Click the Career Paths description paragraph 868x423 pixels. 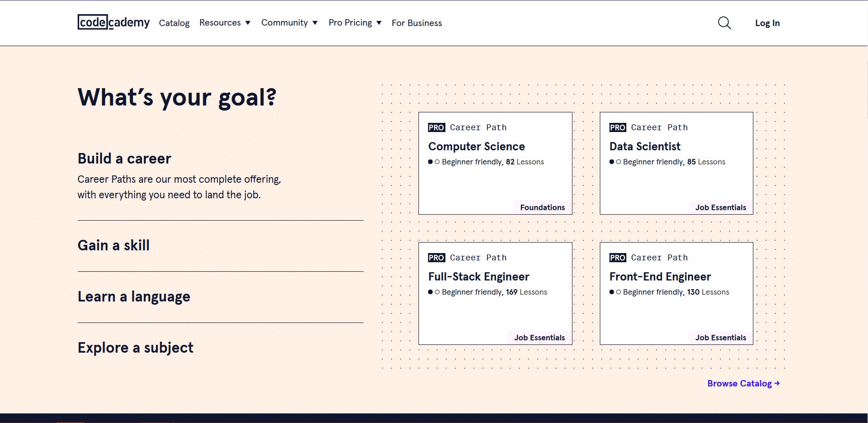pos(180,187)
